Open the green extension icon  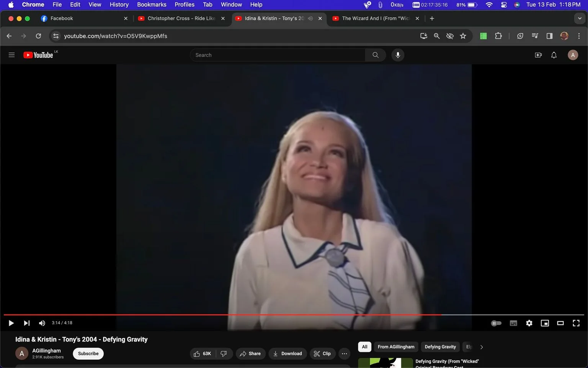click(483, 36)
